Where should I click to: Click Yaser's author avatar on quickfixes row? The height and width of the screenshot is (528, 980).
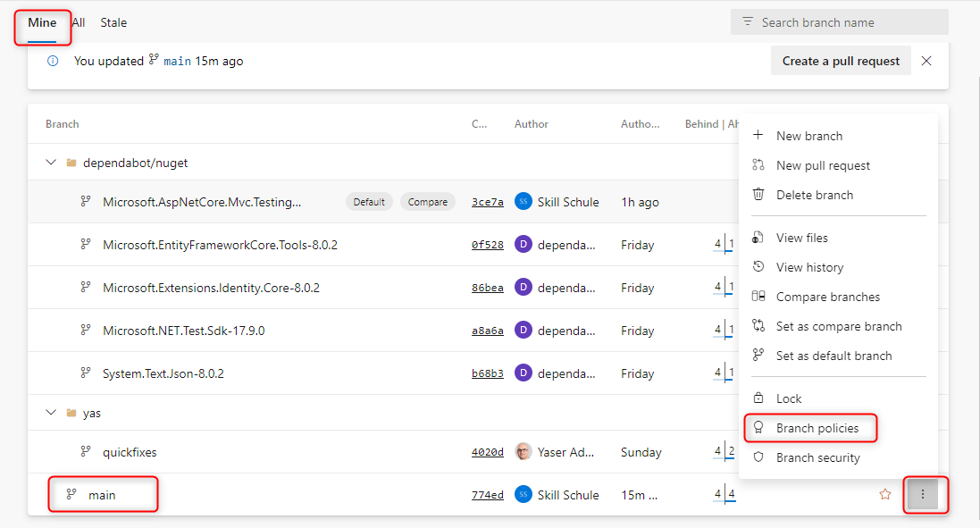tap(524, 452)
